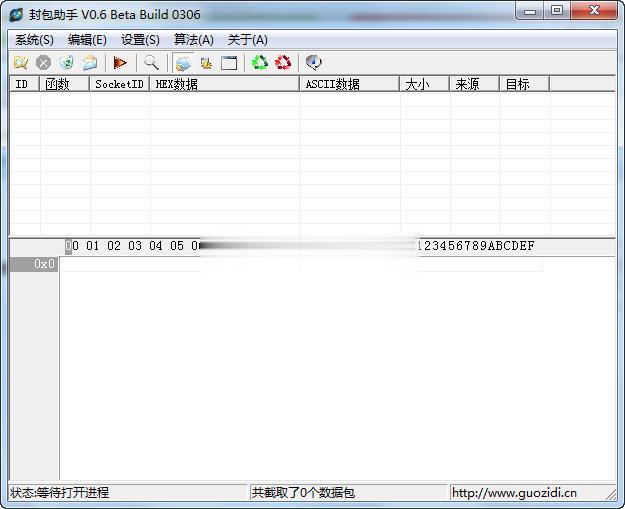Screen dimensions: 625x509
Task: Click the red recycle arrows icon
Action: (x=283, y=63)
